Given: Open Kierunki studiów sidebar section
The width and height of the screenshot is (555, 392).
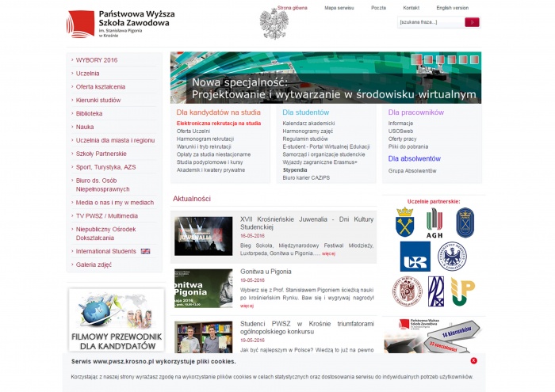Looking at the screenshot, I should (x=98, y=101).
